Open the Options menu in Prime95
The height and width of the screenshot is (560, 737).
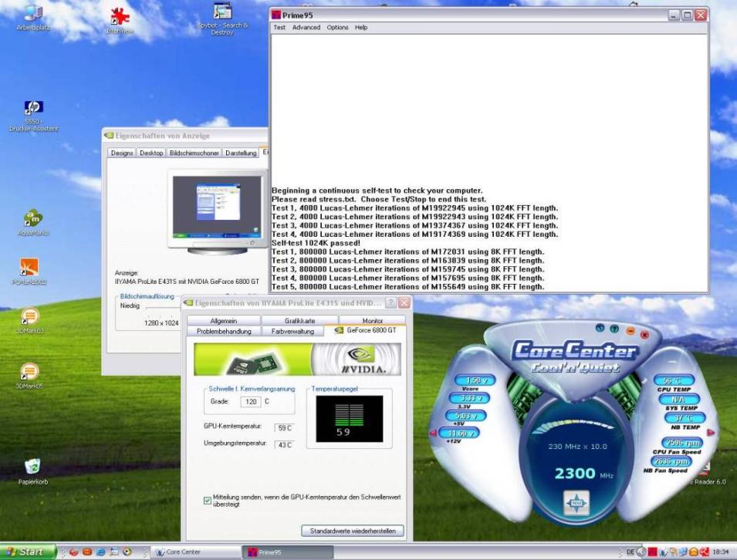click(337, 27)
